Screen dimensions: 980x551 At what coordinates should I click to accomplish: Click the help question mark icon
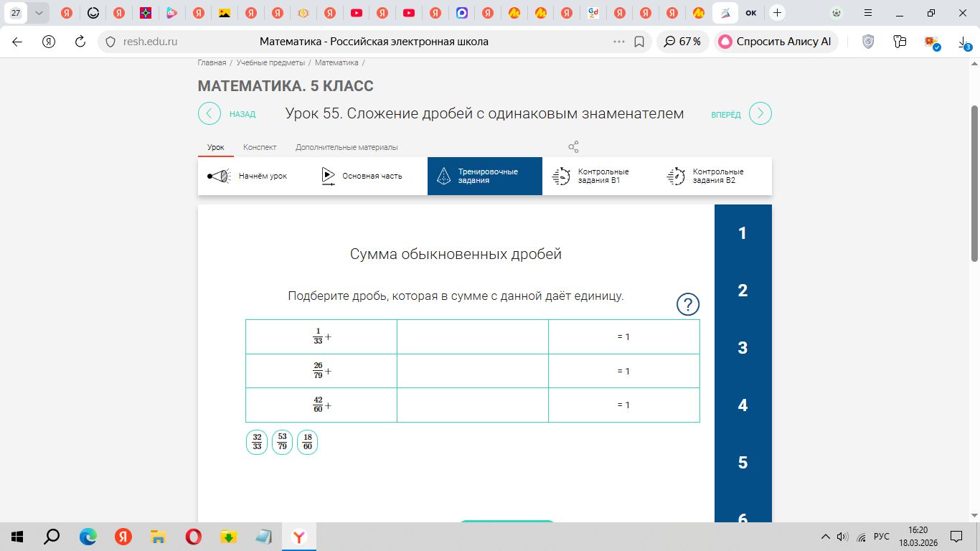click(x=688, y=305)
